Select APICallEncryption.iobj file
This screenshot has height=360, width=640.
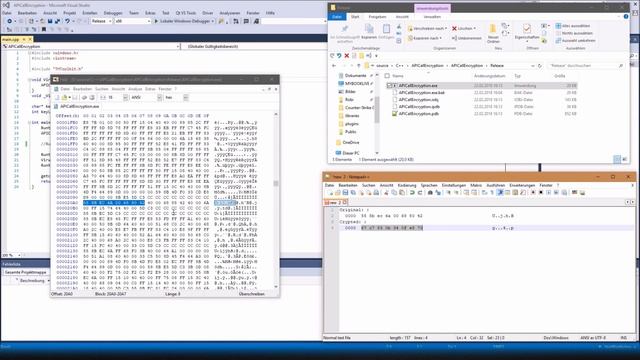coord(418,100)
